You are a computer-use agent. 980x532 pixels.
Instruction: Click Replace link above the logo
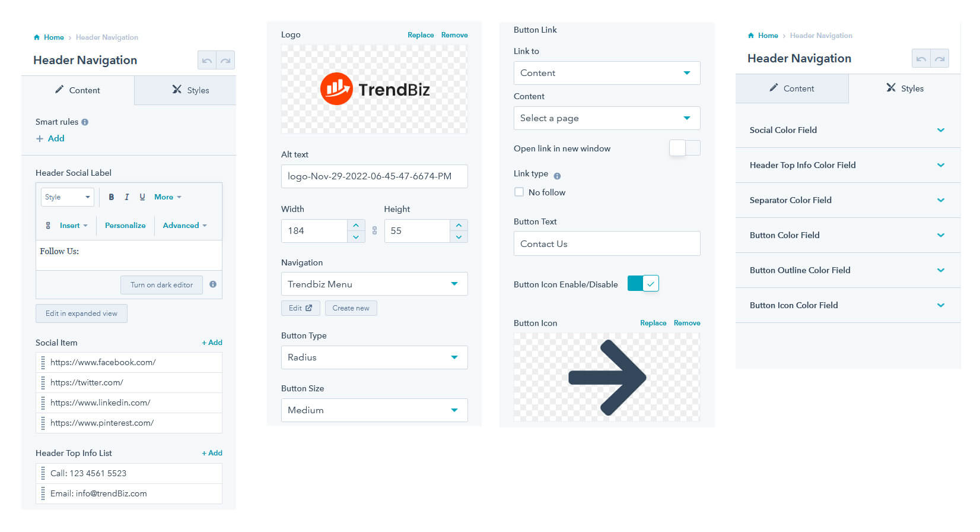click(x=421, y=35)
